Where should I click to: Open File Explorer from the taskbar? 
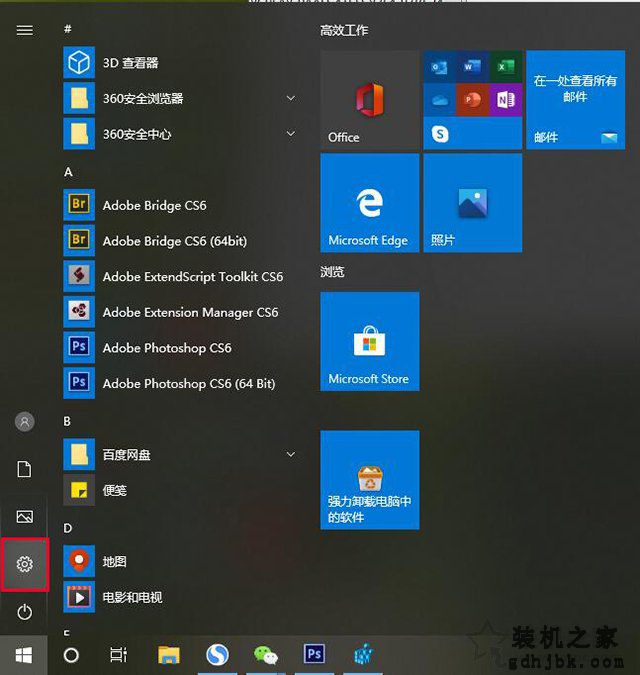pos(169,656)
